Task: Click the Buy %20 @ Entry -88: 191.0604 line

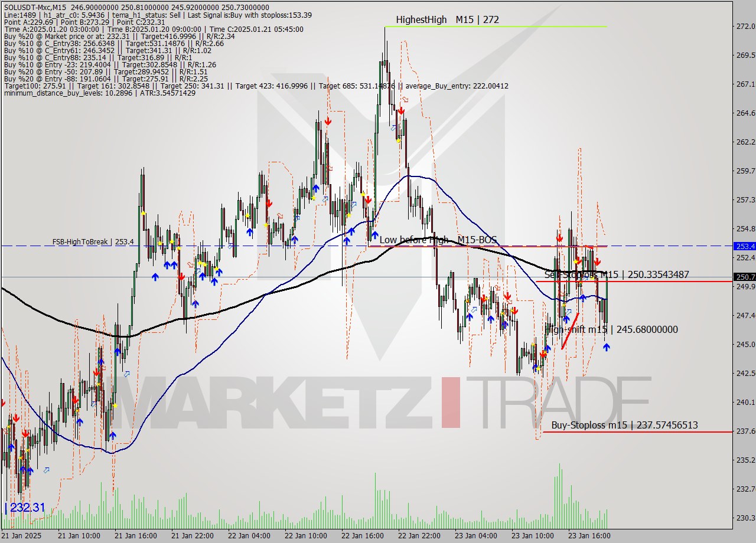Action: (105, 78)
